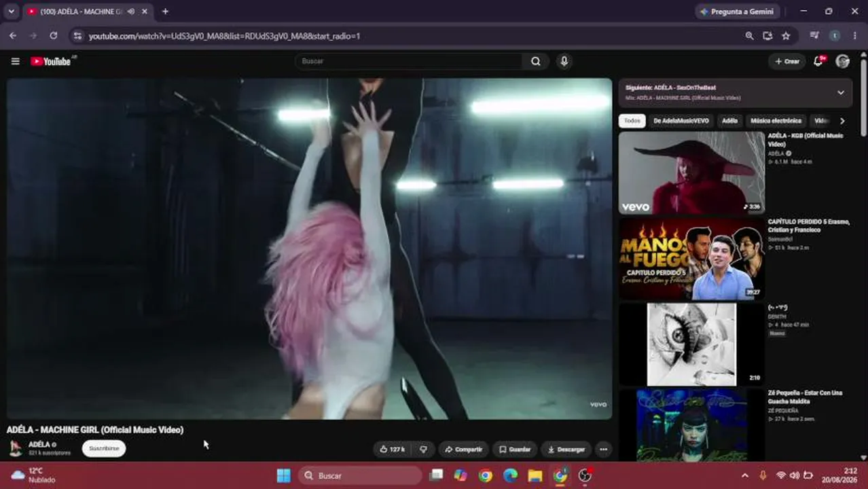Click the Compartir button
868x489 pixels.
[463, 449]
